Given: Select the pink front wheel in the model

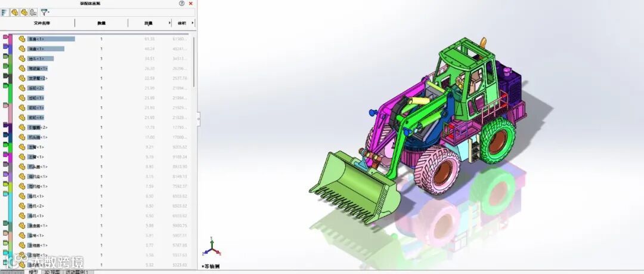Looking at the screenshot, I should click(x=437, y=170).
